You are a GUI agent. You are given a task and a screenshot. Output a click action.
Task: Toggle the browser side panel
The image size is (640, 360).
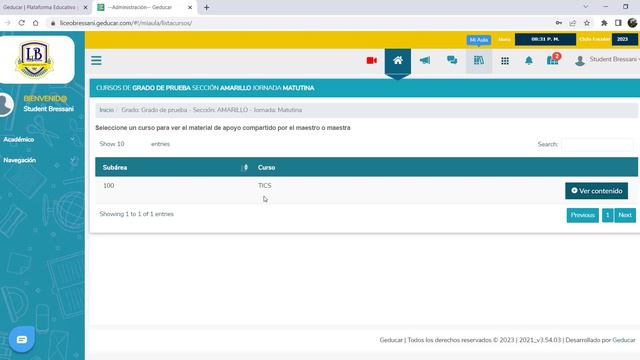click(x=618, y=23)
